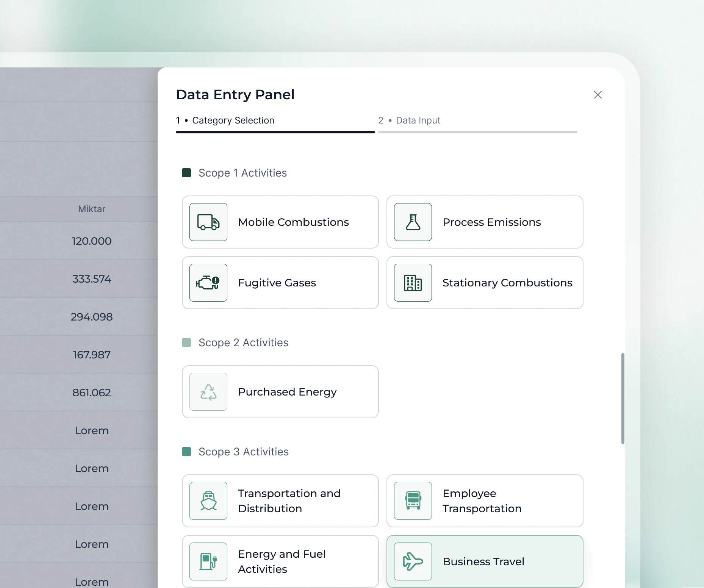Close the Data Entry Panel
This screenshot has height=588, width=704.
[598, 95]
